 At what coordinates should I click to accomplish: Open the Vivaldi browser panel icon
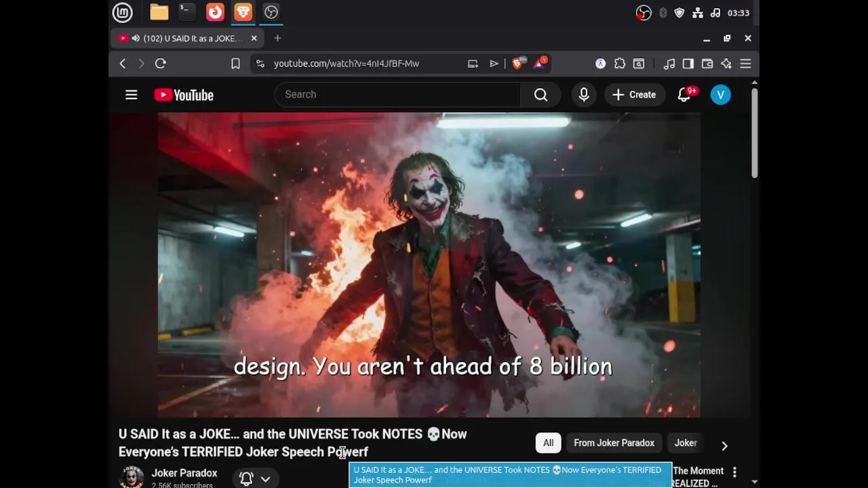pos(215,12)
